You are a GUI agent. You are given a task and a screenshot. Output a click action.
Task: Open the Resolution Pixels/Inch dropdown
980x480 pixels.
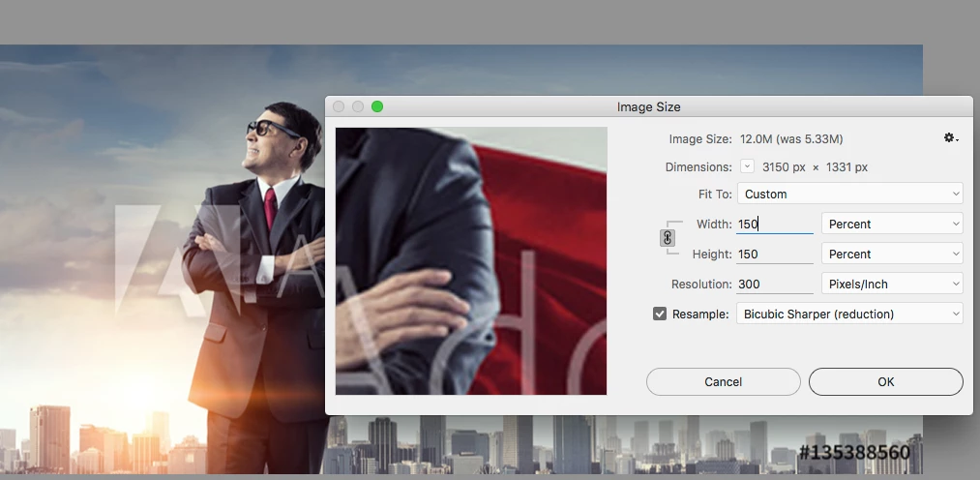click(x=892, y=284)
